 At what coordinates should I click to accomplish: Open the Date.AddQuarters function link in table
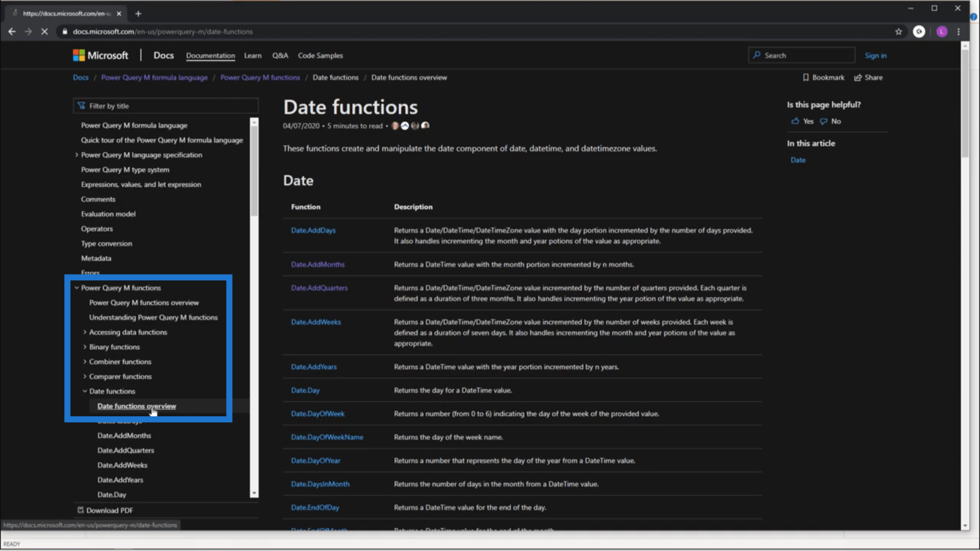319,288
